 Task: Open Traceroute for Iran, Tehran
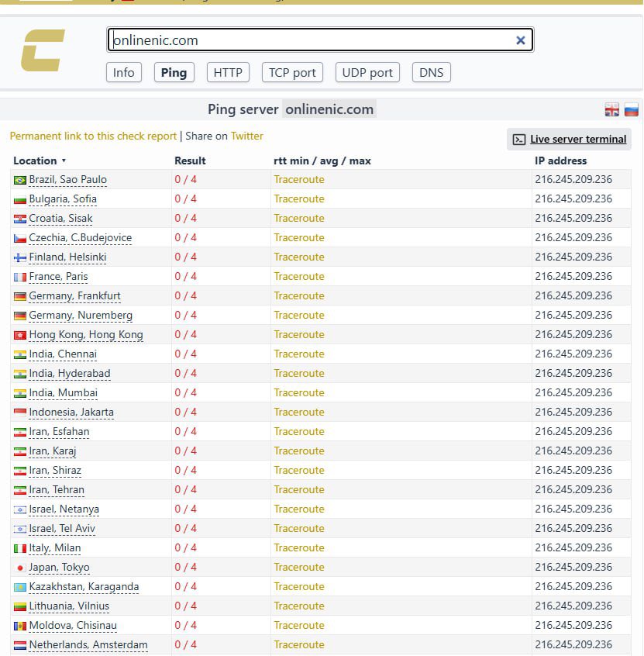pyautogui.click(x=299, y=490)
